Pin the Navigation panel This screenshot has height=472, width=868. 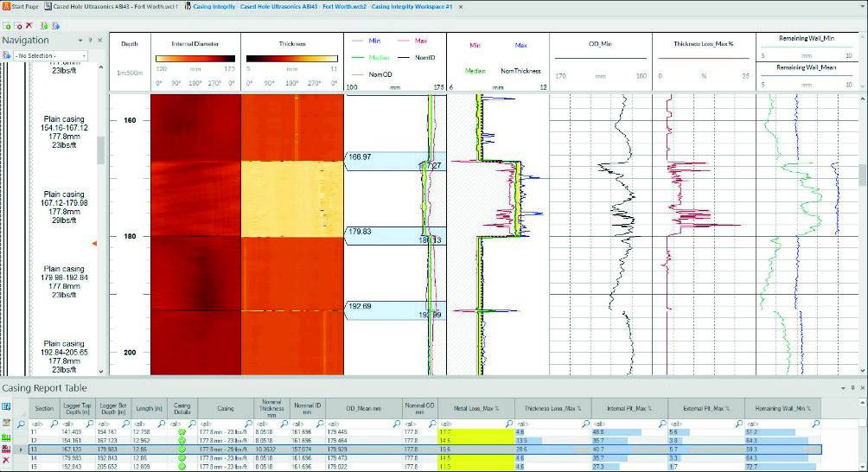pos(91,41)
